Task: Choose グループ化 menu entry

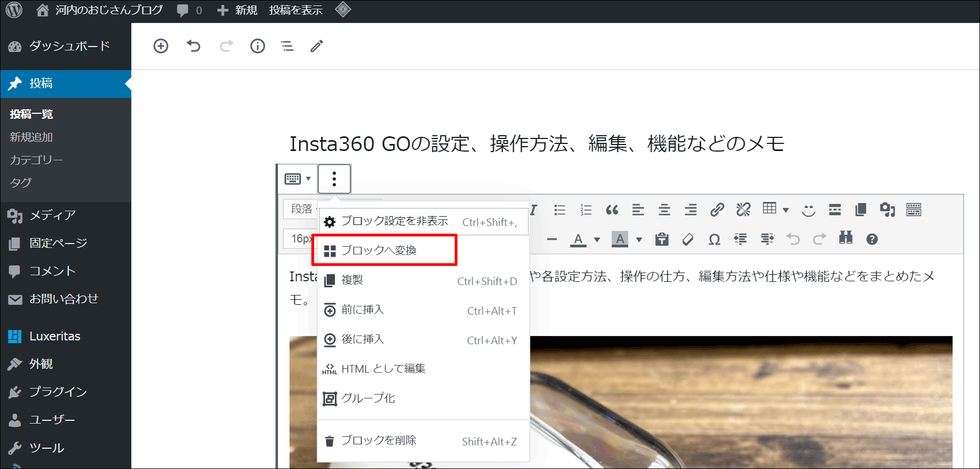Action: 424,398
